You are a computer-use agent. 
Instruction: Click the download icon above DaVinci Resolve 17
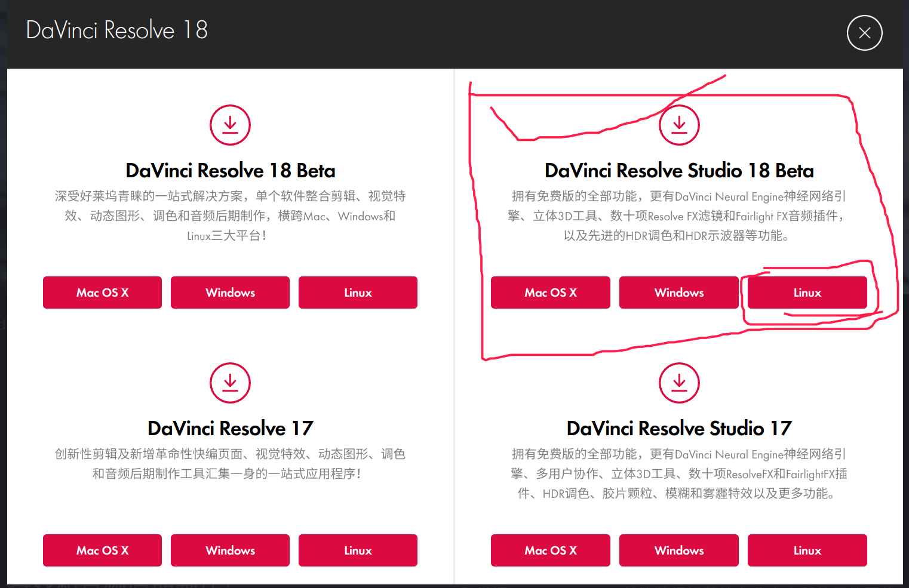coord(230,383)
